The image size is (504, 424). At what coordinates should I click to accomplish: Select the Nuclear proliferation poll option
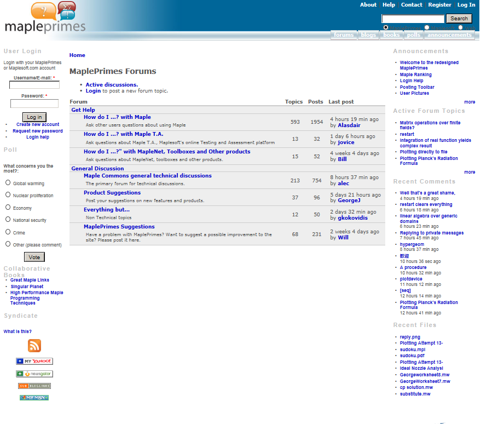coord(8,194)
